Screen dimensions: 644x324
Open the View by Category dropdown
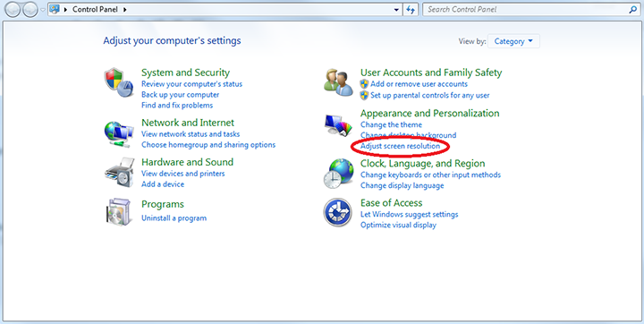coord(513,41)
